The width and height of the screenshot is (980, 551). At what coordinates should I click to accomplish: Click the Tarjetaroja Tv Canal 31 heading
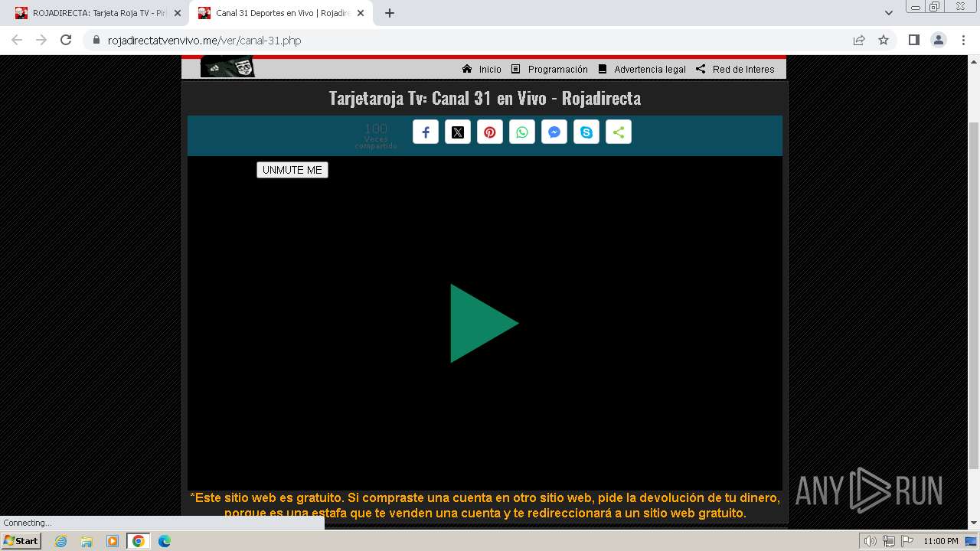pyautogui.click(x=485, y=98)
